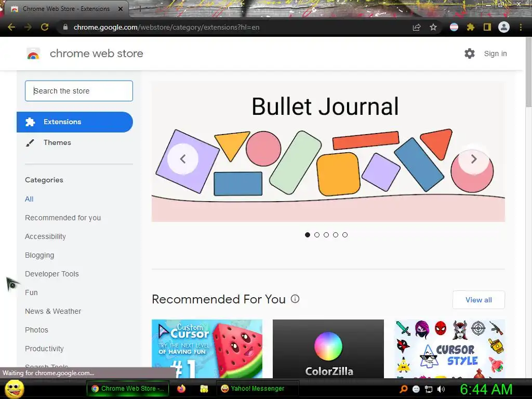
Task: Open the network tray icon
Action: 429,389
